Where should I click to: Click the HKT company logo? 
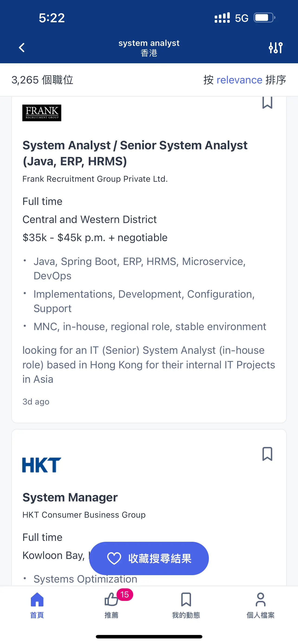(x=42, y=465)
